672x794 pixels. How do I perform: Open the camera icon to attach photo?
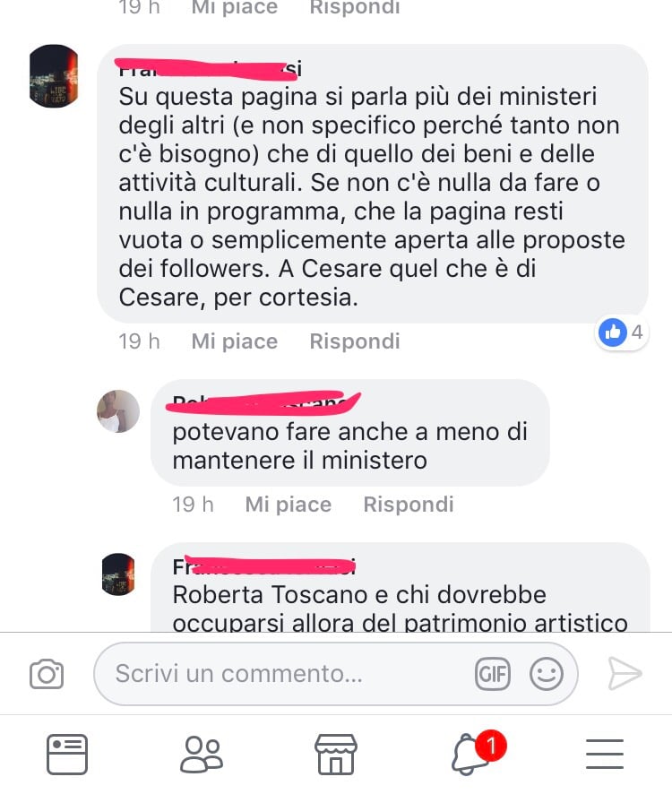coord(47,674)
